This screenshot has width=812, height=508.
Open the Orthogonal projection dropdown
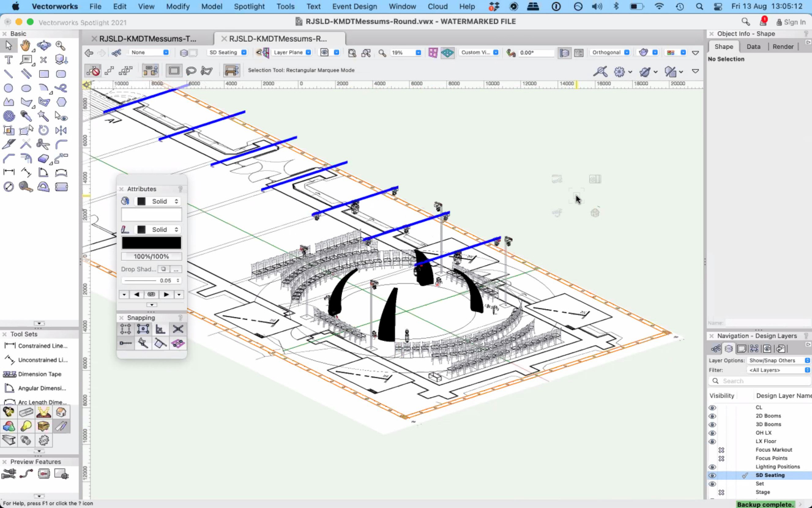[610, 53]
